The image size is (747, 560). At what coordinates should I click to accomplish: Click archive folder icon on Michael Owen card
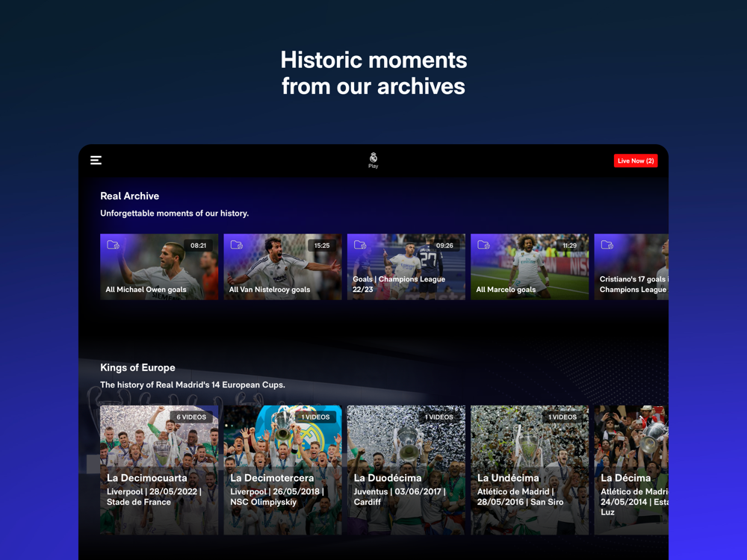click(x=113, y=245)
